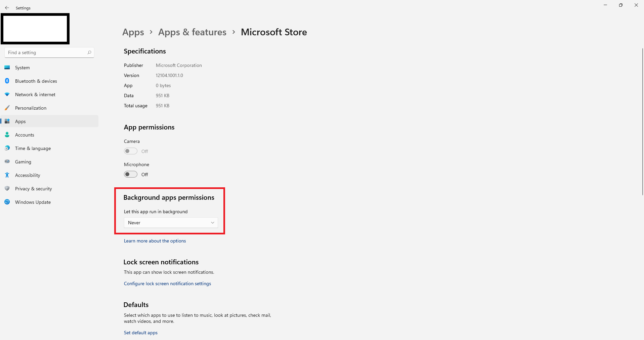
Task: Open the background permission dropdown showing Never
Action: 171,223
